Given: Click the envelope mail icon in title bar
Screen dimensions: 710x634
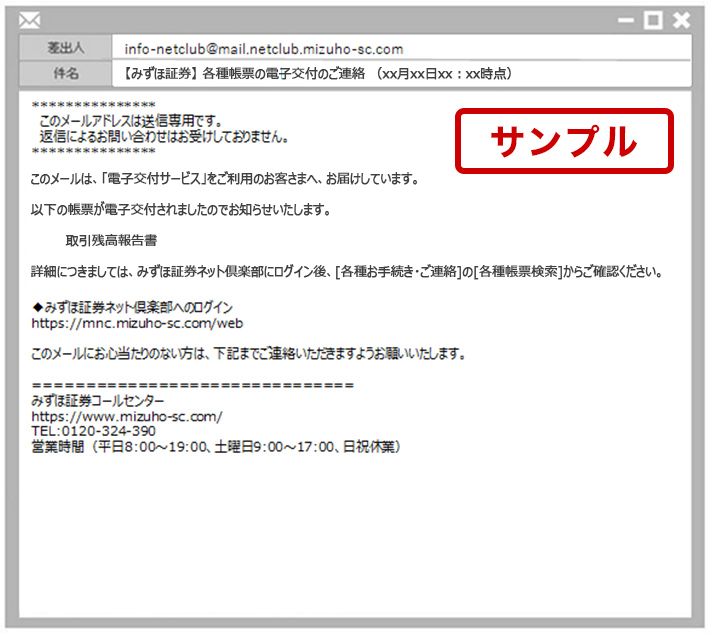Looking at the screenshot, I should (x=29, y=20).
